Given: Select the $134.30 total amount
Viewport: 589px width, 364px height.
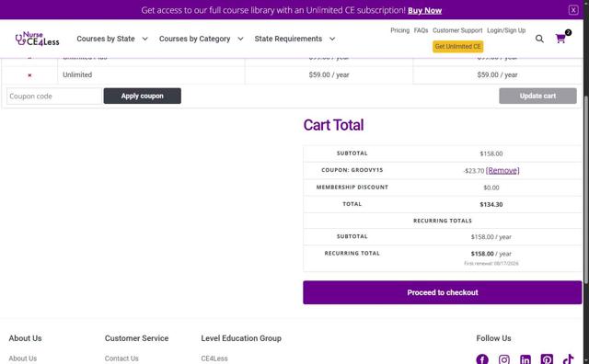Looking at the screenshot, I should click(491, 204).
